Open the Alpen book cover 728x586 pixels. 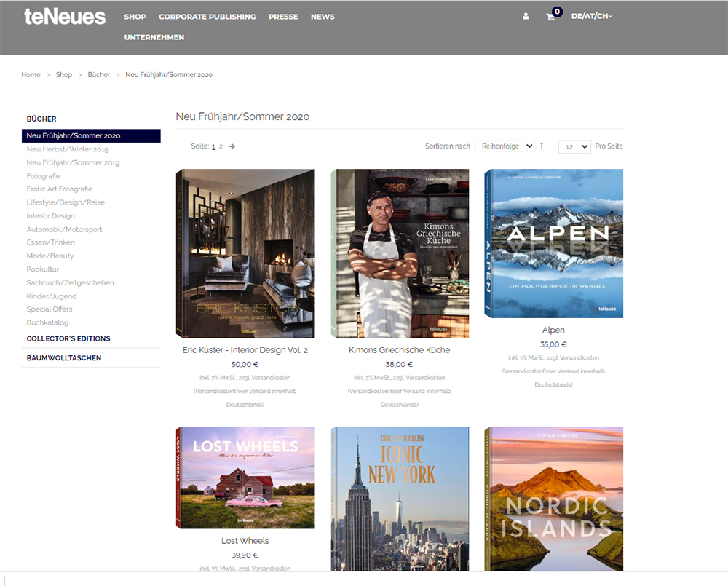(553, 243)
